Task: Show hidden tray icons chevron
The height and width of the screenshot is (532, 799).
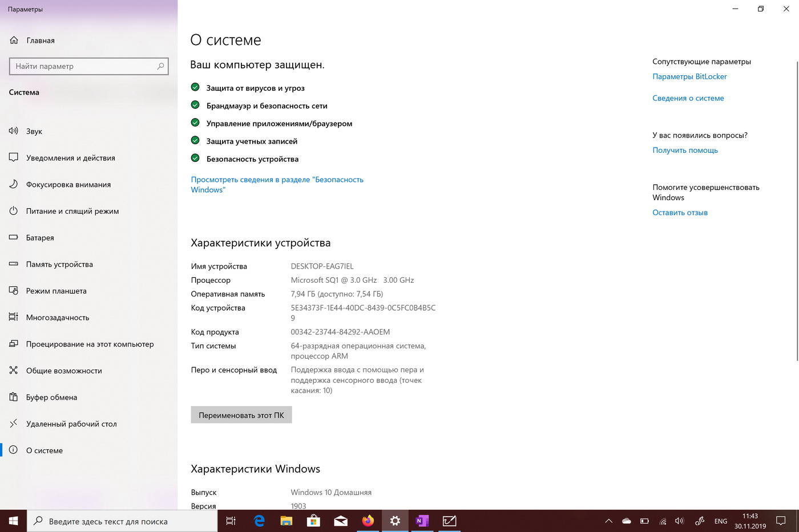Action: [608, 521]
